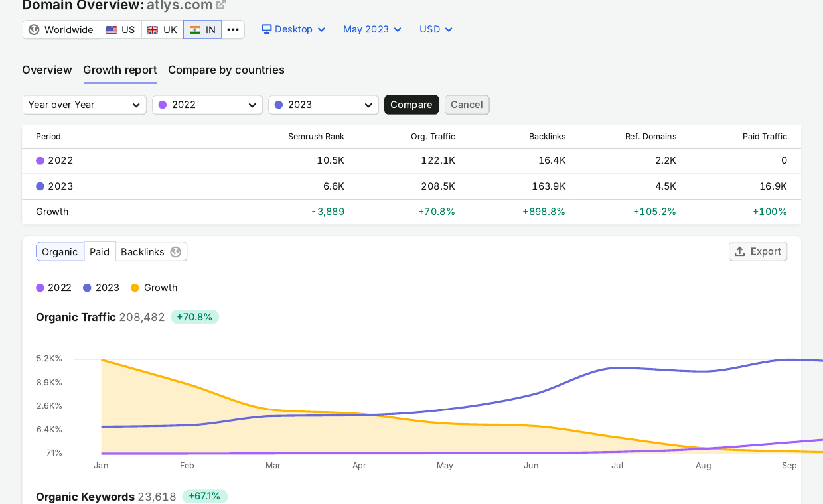Click the +70.8% Organic Traffic badge
This screenshot has height=504, width=823.
tap(194, 317)
